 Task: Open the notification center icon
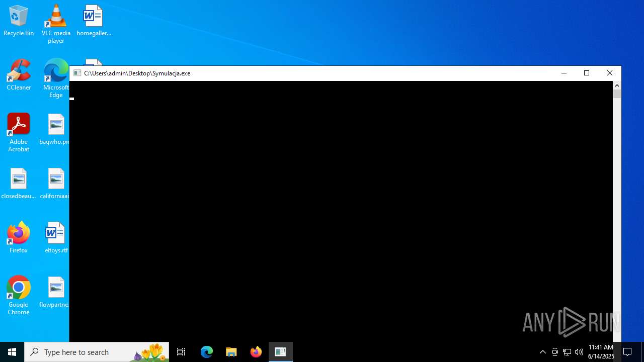627,352
